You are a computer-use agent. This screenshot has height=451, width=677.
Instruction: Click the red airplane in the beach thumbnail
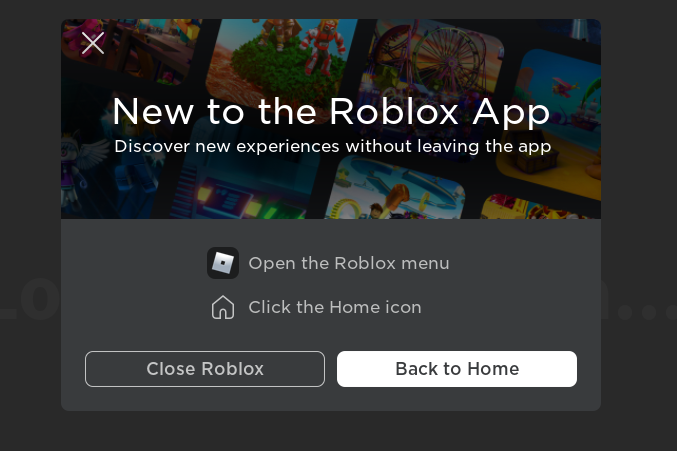565,86
